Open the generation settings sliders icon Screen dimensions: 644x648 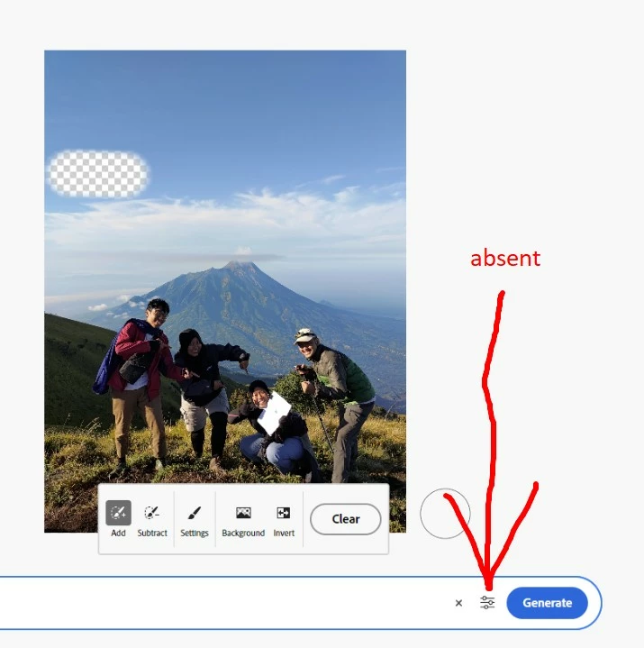point(487,603)
